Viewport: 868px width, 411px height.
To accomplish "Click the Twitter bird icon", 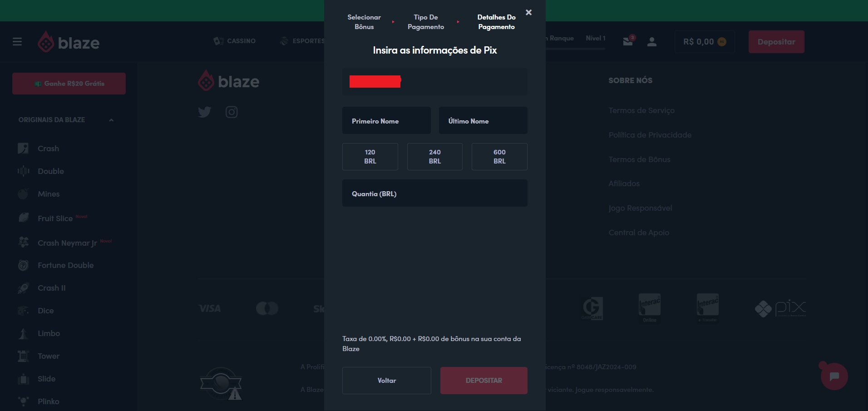I will 205,112.
